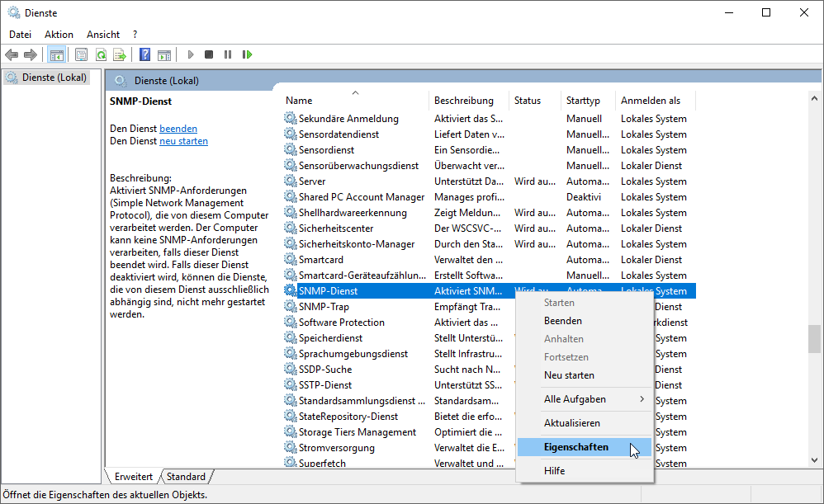Click the Dienste gear icon in title bar
824x504 pixels.
pyautogui.click(x=14, y=12)
